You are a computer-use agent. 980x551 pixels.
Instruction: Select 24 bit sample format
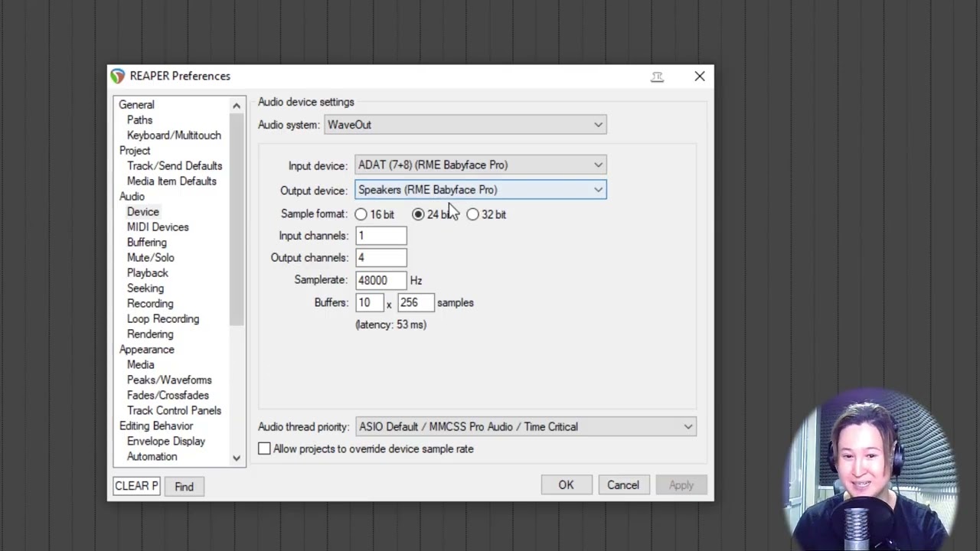pyautogui.click(x=418, y=214)
